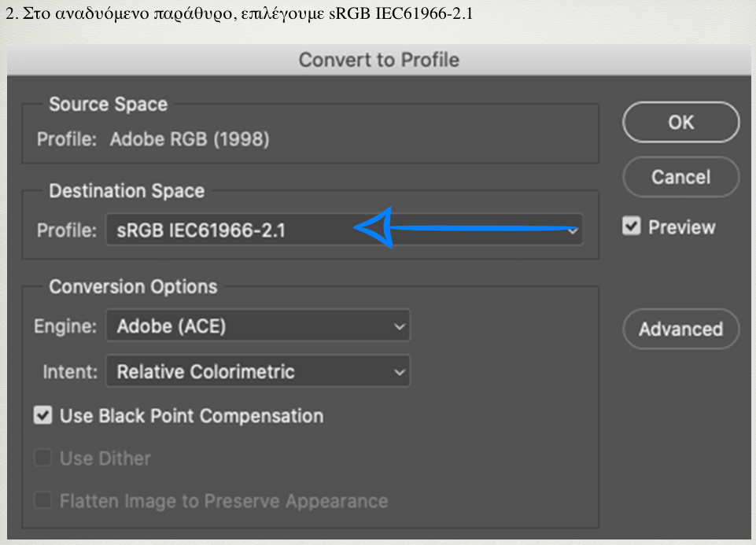Check Flatten Image to Preserve Appearance
Image resolution: width=756 pixels, height=545 pixels.
tap(43, 501)
